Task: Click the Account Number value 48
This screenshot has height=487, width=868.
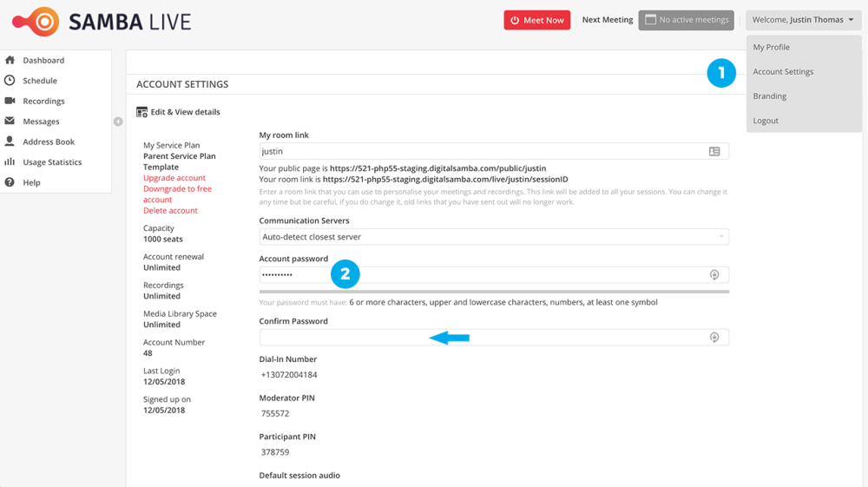Action: [148, 353]
